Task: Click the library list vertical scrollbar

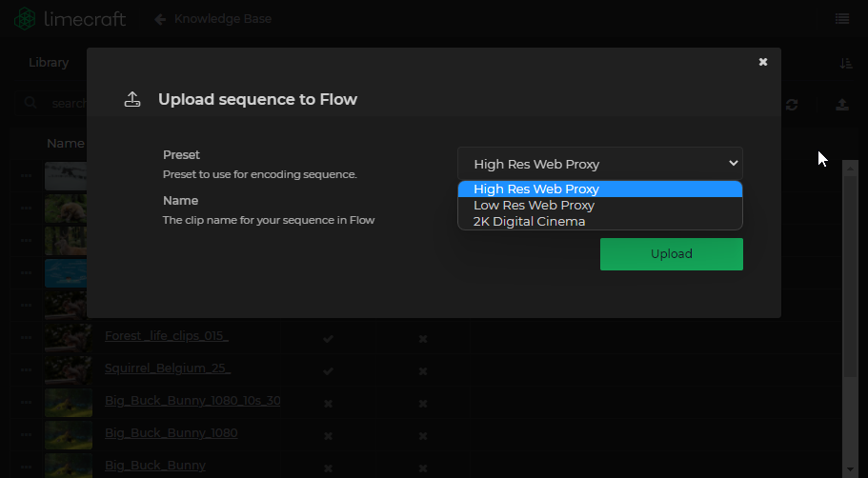Action: pyautogui.click(x=850, y=277)
